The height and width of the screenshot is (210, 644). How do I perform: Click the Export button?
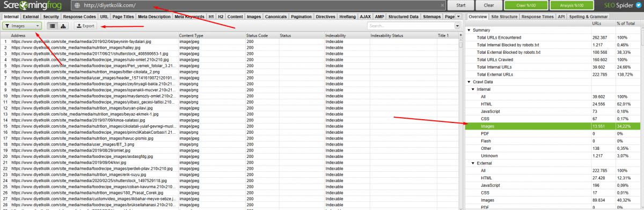click(x=85, y=25)
